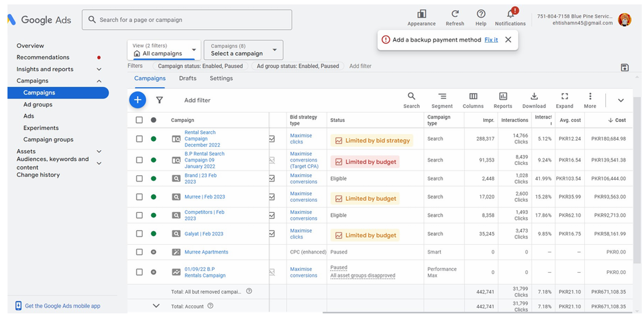Viewport: 644px width, 316px height.
Task: Open Recommendations in the sidebar
Action: [43, 57]
